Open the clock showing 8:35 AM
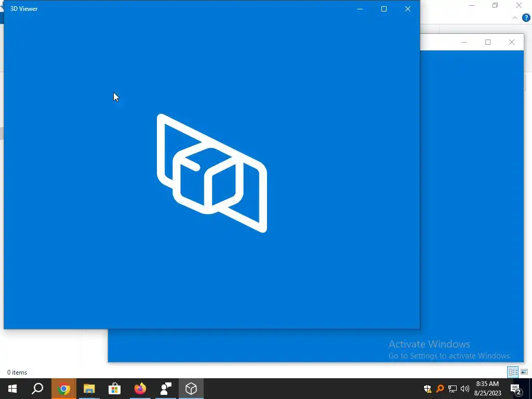This screenshot has width=532, height=399. [x=487, y=389]
